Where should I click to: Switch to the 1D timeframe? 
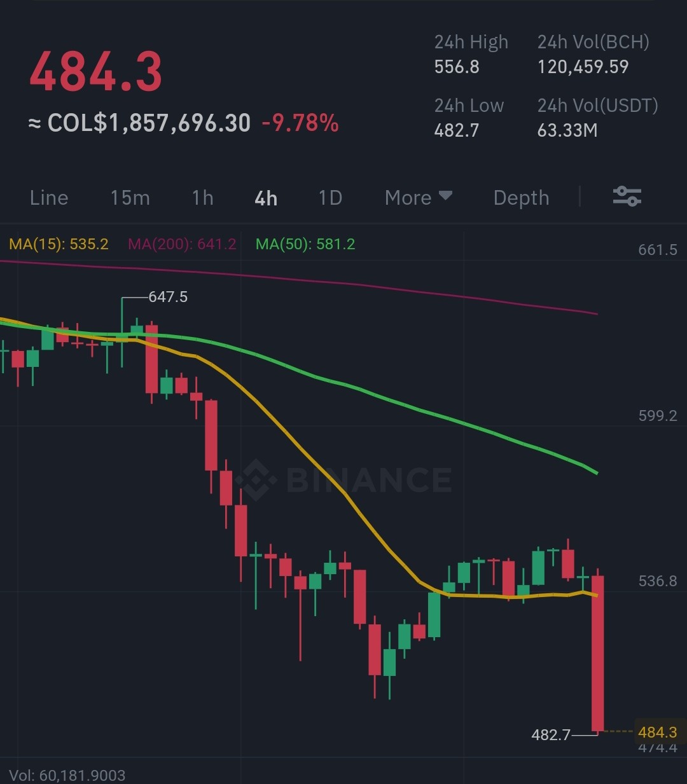330,198
